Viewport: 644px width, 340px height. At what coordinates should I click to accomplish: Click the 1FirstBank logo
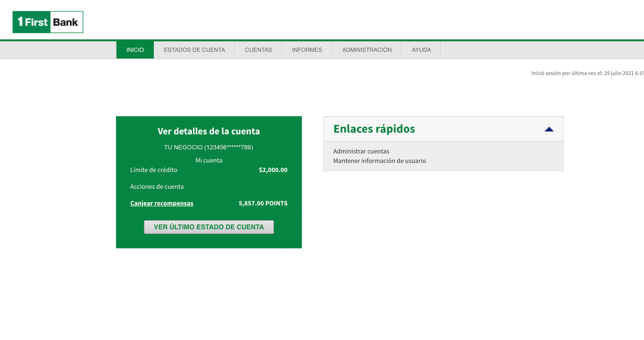48,22
